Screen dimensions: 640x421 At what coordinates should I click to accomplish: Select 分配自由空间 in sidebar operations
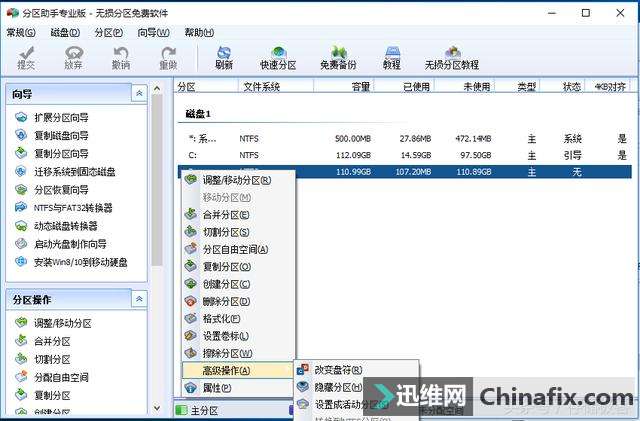pos(51,377)
